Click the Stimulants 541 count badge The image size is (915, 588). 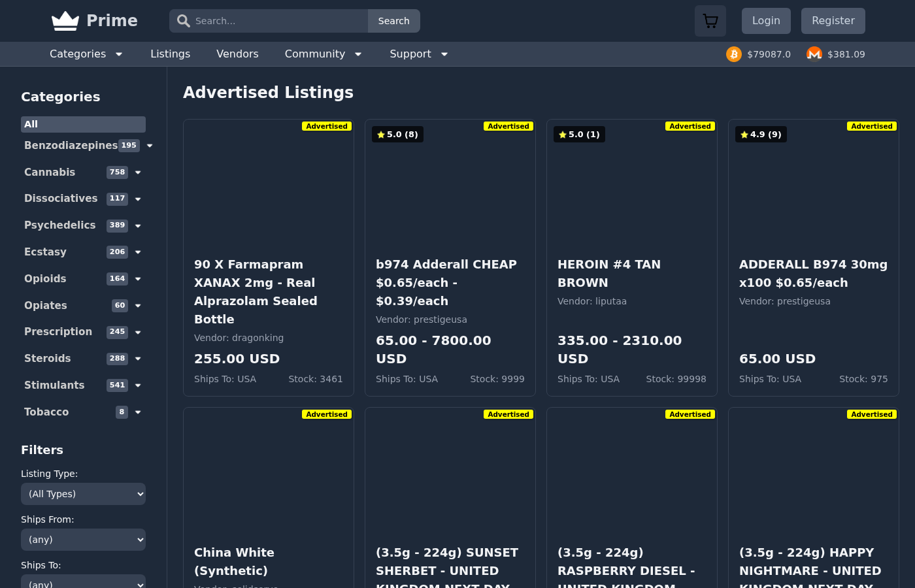coord(117,385)
